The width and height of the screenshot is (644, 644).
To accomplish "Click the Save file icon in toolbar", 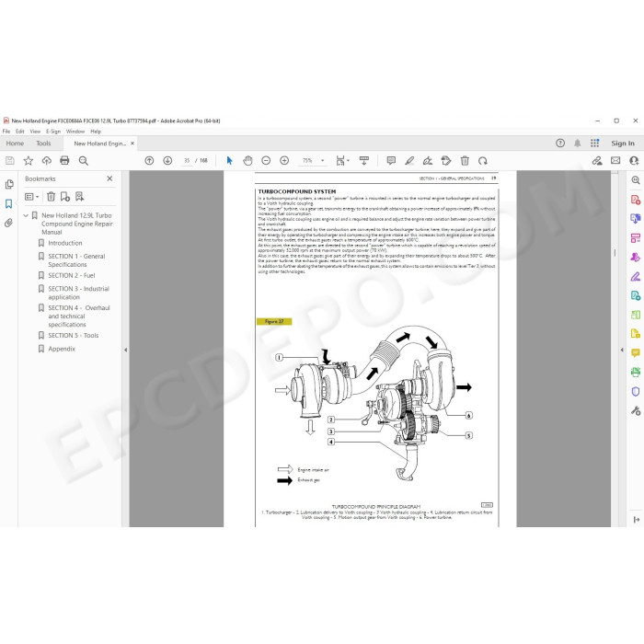I will click(10, 161).
